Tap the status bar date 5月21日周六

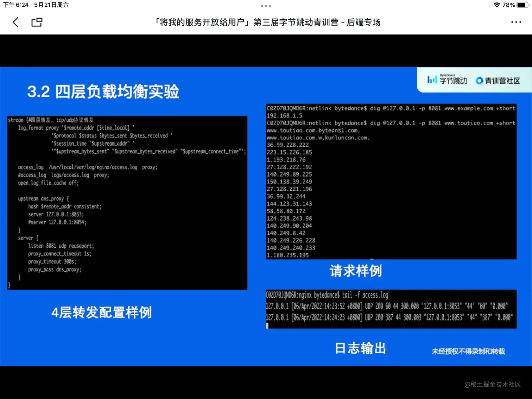click(51, 5)
